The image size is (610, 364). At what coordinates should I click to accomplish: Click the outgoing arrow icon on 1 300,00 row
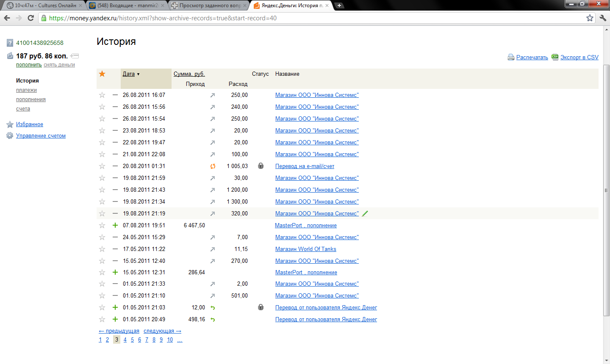tap(213, 202)
